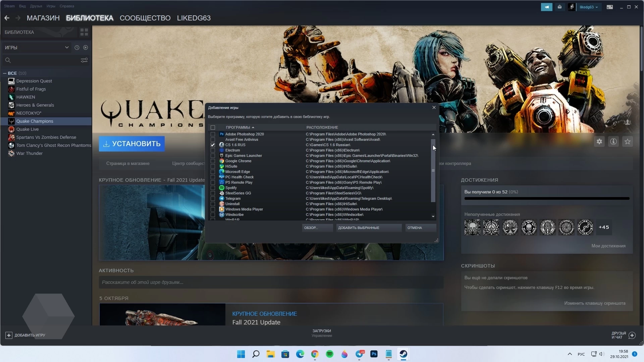Toggle select-all programs checkbox
The height and width of the screenshot is (362, 644).
tap(213, 127)
